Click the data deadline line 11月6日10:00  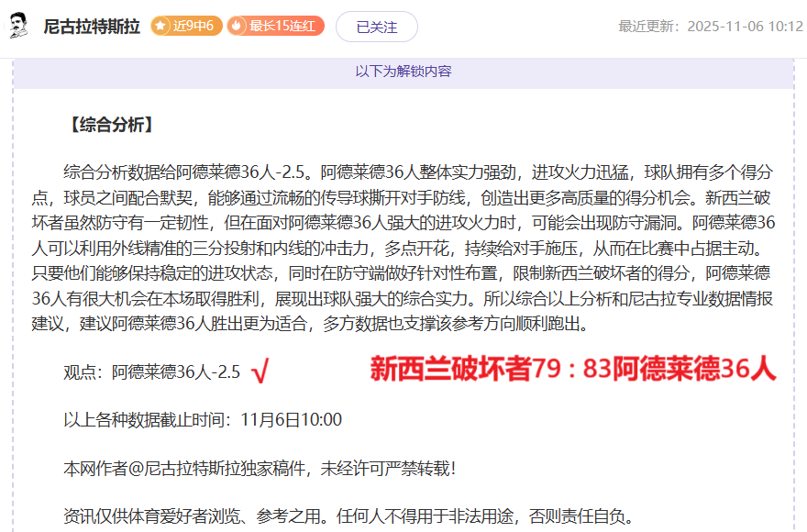(x=202, y=420)
